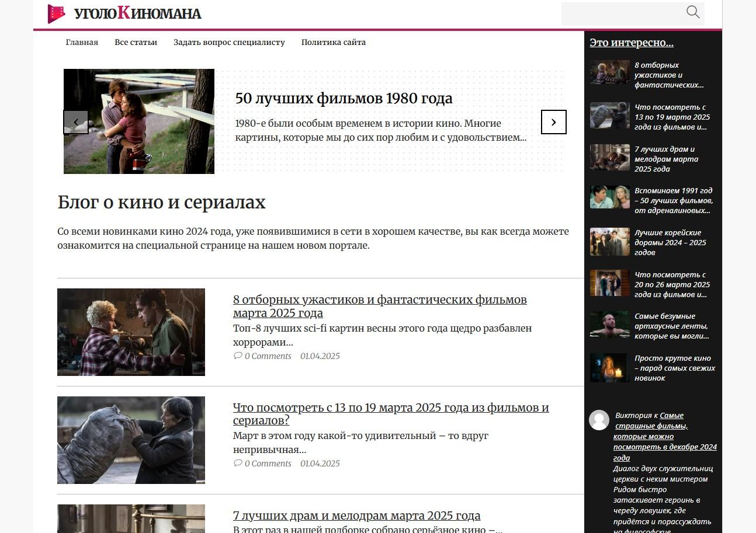The image size is (756, 533).
Task: Open article 8 отборных ужастиков и фантастических фильмов
Action: coord(380,306)
